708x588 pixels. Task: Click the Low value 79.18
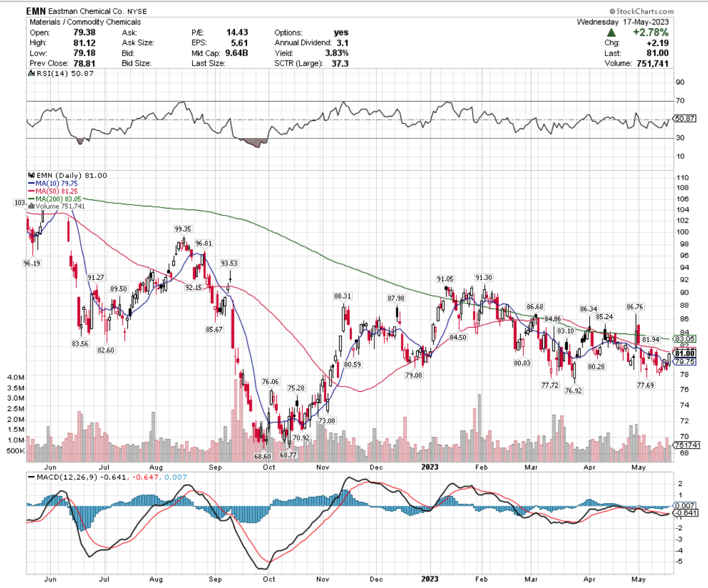point(84,53)
